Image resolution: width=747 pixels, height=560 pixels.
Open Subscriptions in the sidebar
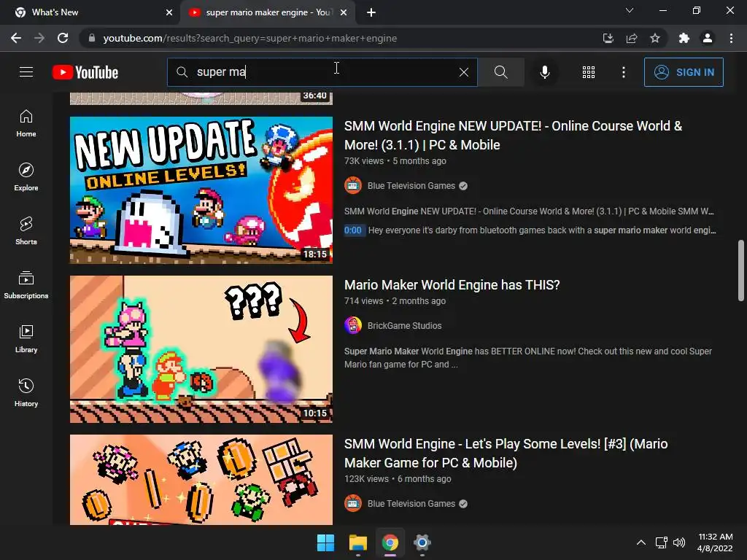pos(26,285)
